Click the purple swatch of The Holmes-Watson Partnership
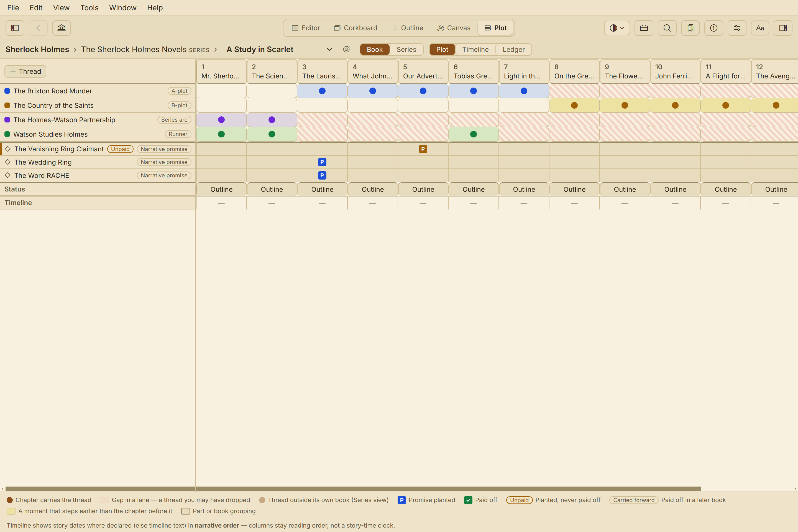 (x=7, y=120)
